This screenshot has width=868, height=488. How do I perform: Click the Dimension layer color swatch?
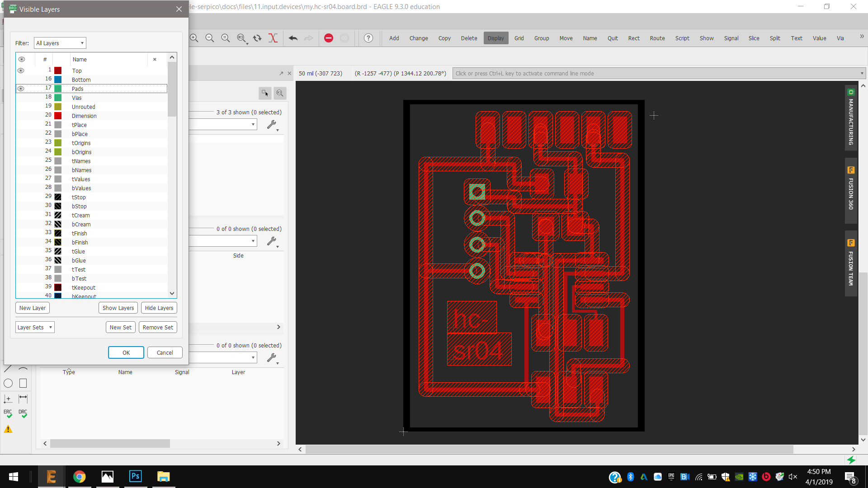coord(58,116)
